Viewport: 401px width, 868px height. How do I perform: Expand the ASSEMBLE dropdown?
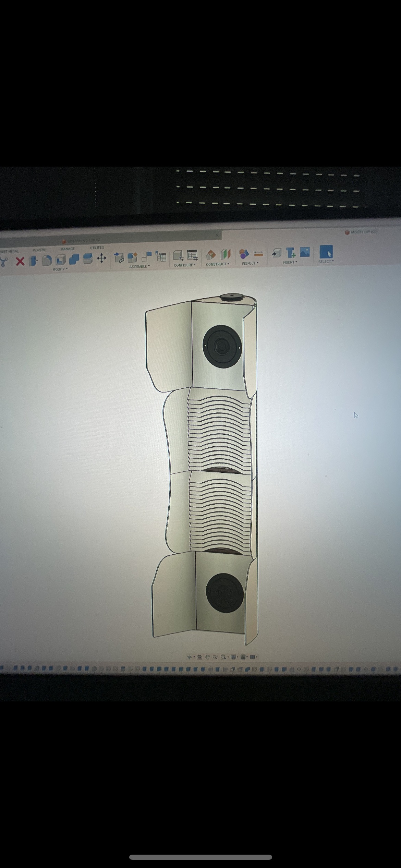tap(139, 266)
